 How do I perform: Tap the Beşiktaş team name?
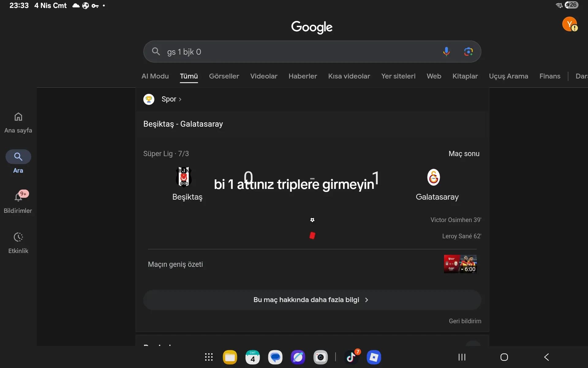click(187, 197)
